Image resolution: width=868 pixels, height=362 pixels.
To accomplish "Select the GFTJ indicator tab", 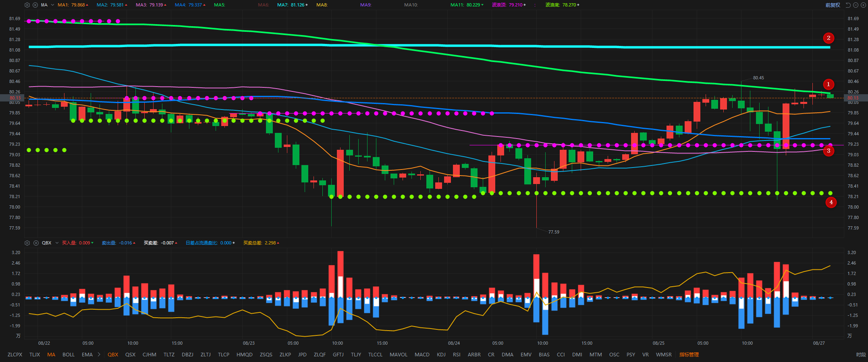I will tap(338, 354).
